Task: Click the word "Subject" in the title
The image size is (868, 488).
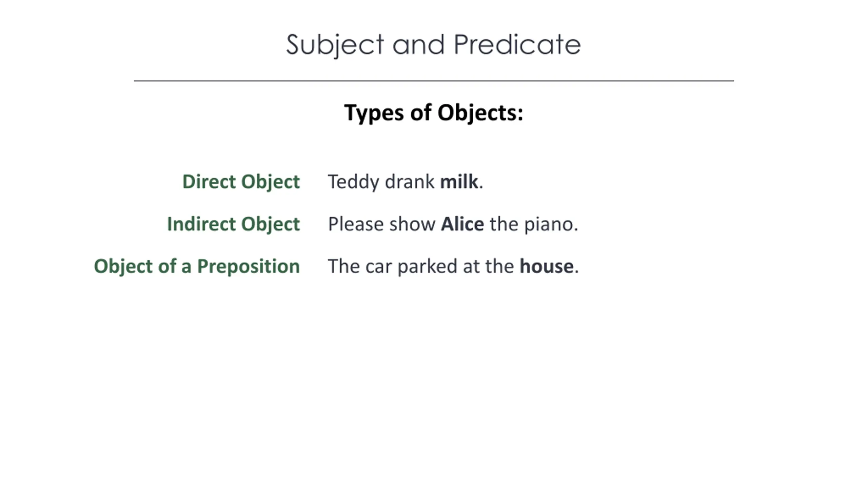Action: tap(335, 45)
